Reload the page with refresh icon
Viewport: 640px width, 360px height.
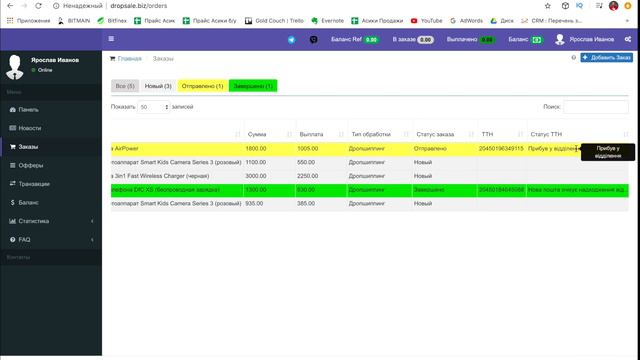(38, 6)
